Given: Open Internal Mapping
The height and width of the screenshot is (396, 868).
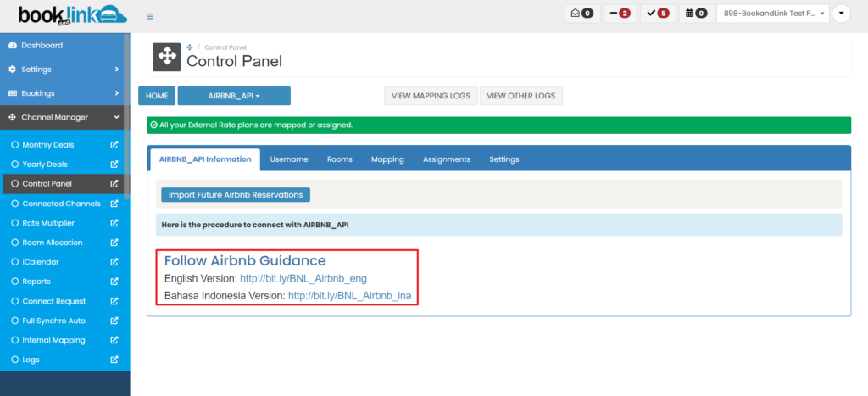Looking at the screenshot, I should click(53, 340).
